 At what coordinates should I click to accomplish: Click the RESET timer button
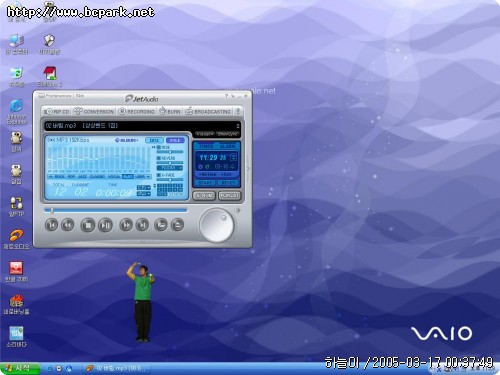coord(228,183)
